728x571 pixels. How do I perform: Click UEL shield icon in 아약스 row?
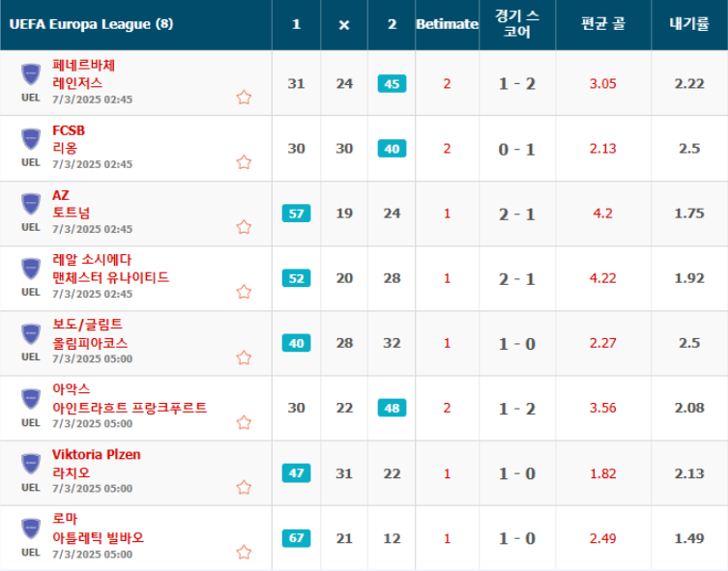click(31, 399)
